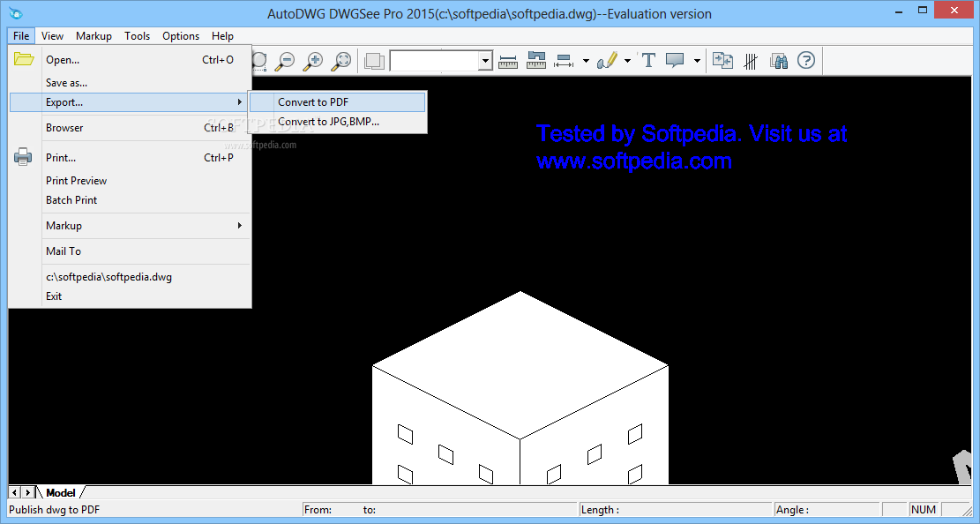Choose Mail To
This screenshot has height=524, width=980.
coord(130,251)
